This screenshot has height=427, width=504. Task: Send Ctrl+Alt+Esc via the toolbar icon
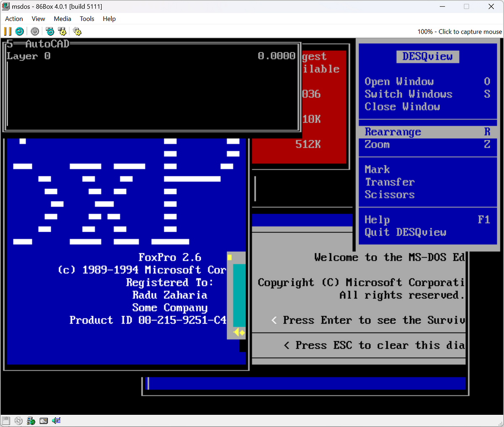click(x=62, y=31)
